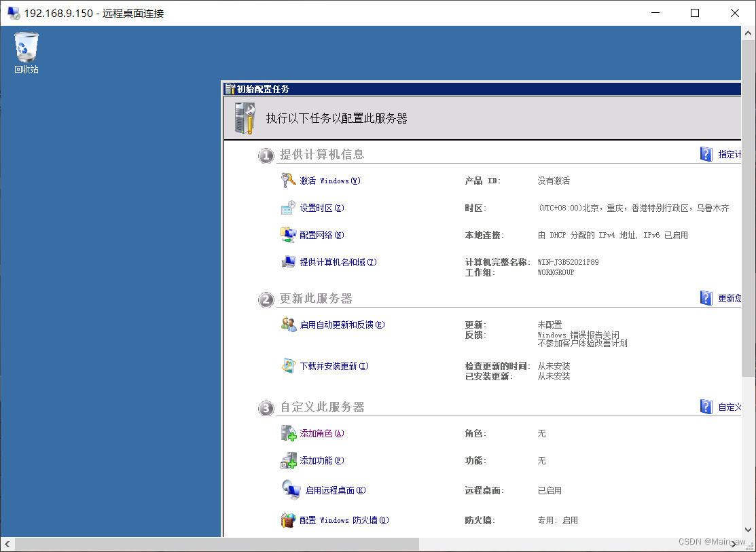The height and width of the screenshot is (552, 756).
Task: Click the remote desktop connection title bar icon
Action: (14, 13)
